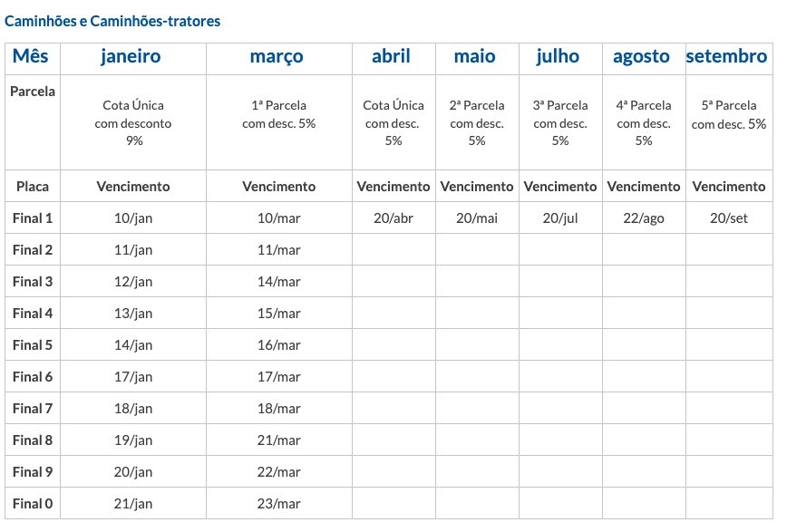This screenshot has height=532, width=787.
Task: Click the 'abril' month header
Action: 391,56
